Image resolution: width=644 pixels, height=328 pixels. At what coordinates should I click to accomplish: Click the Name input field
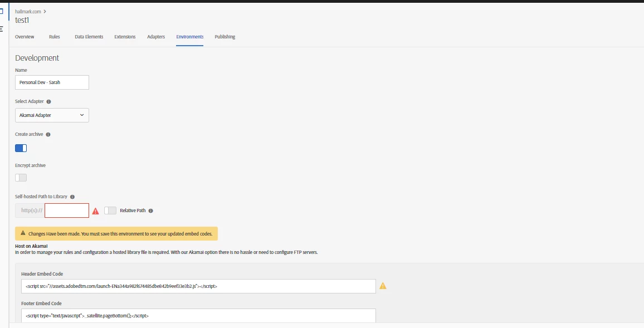coord(52,82)
